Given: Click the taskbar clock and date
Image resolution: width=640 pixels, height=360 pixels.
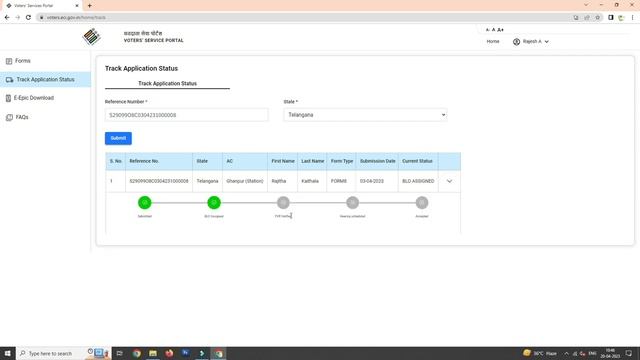Looking at the screenshot, I should pyautogui.click(x=610, y=353).
